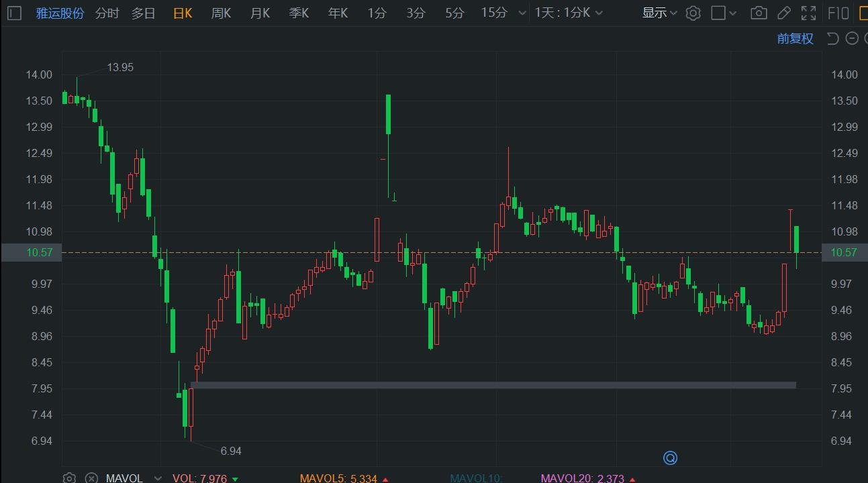
Task: Open F10 company info
Action: click(838, 13)
